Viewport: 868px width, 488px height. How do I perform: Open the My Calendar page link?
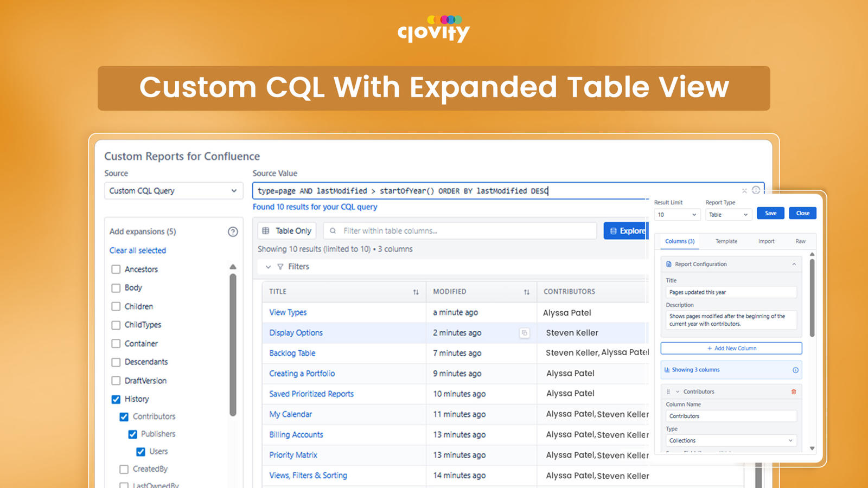click(291, 414)
